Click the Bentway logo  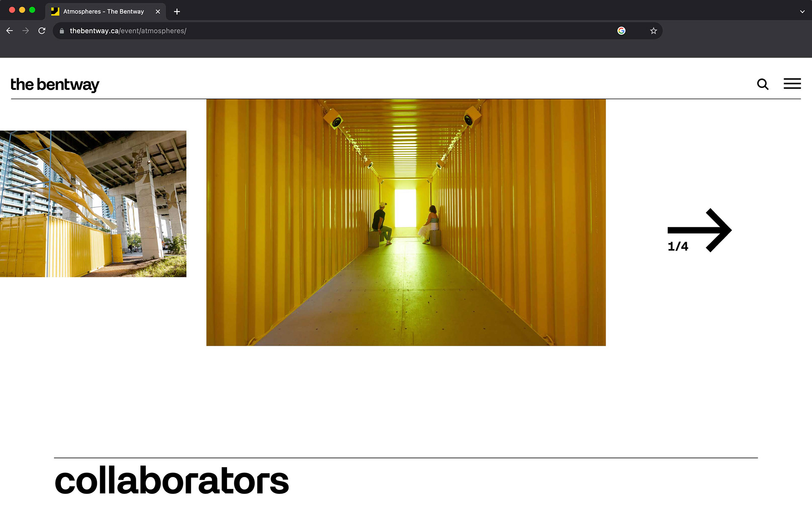coord(55,85)
